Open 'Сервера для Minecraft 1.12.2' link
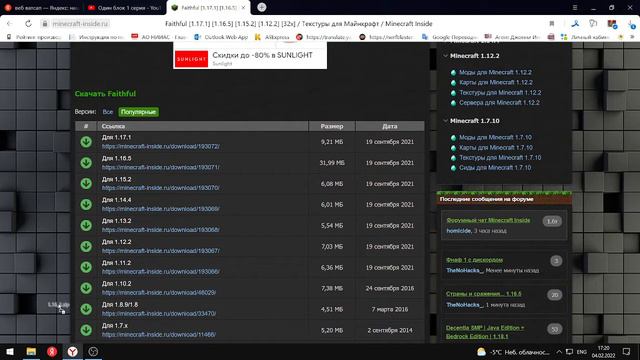This screenshot has width=640, height=360. click(x=499, y=103)
